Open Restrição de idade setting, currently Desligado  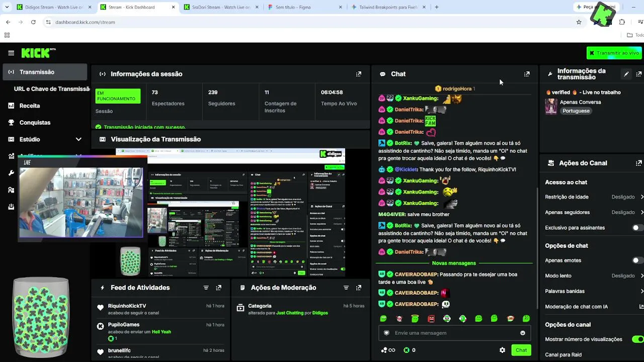(594, 197)
